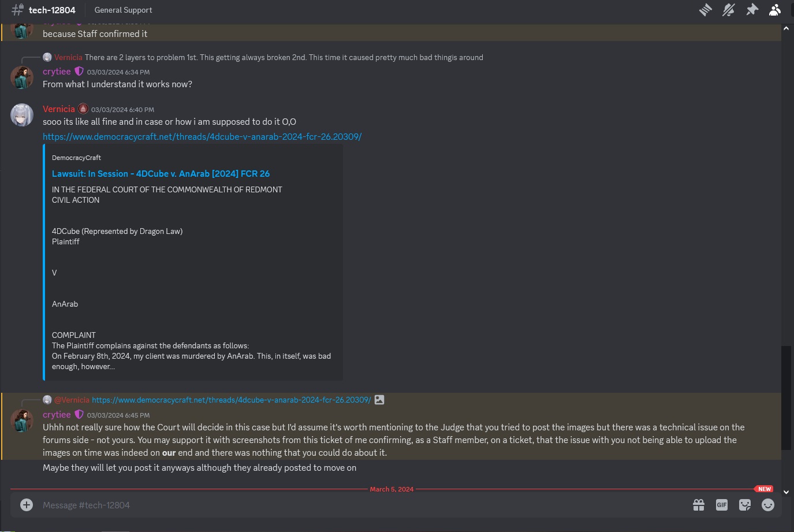Open embed title Lawsuit: In Session - 4DCube v. AnArab
The width and height of the screenshot is (794, 532).
pyautogui.click(x=161, y=174)
